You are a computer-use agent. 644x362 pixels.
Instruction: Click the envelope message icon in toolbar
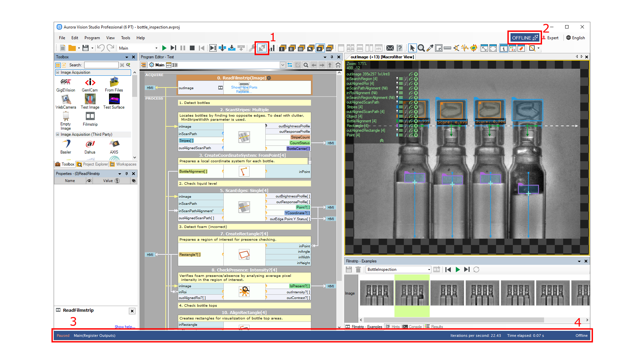(390, 48)
